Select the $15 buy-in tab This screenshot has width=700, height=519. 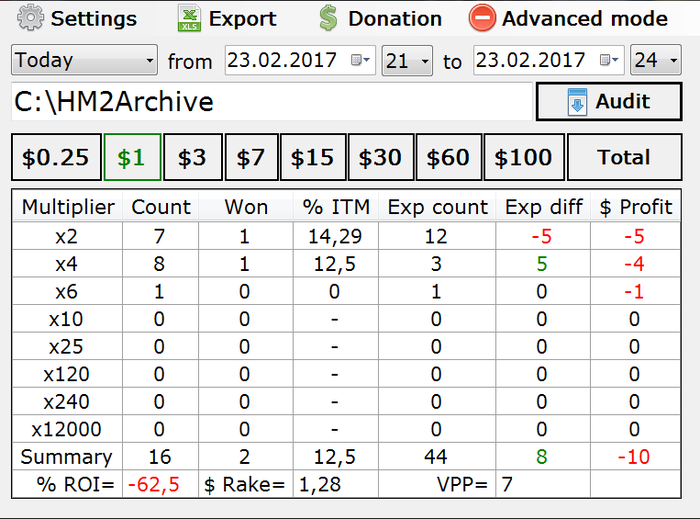point(313,157)
